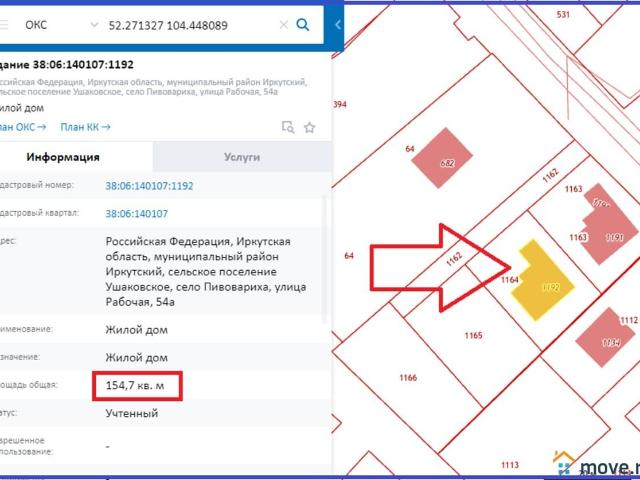Clear the search field with the X
The image size is (640, 480).
(284, 25)
